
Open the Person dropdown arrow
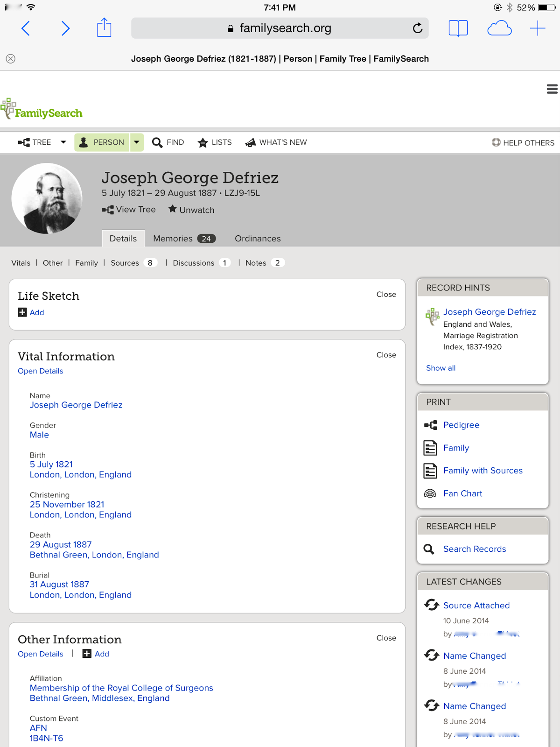click(137, 142)
